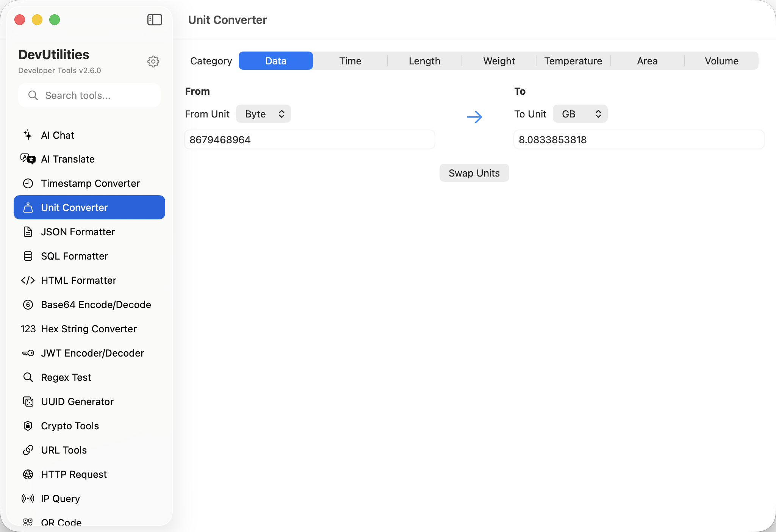Select the Hex String Converter tool

coord(89,329)
